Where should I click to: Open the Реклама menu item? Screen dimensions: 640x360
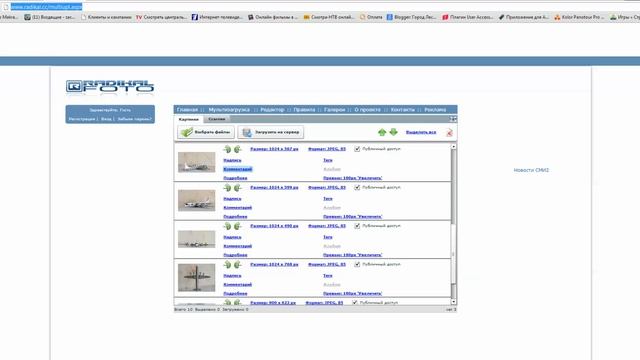435,110
